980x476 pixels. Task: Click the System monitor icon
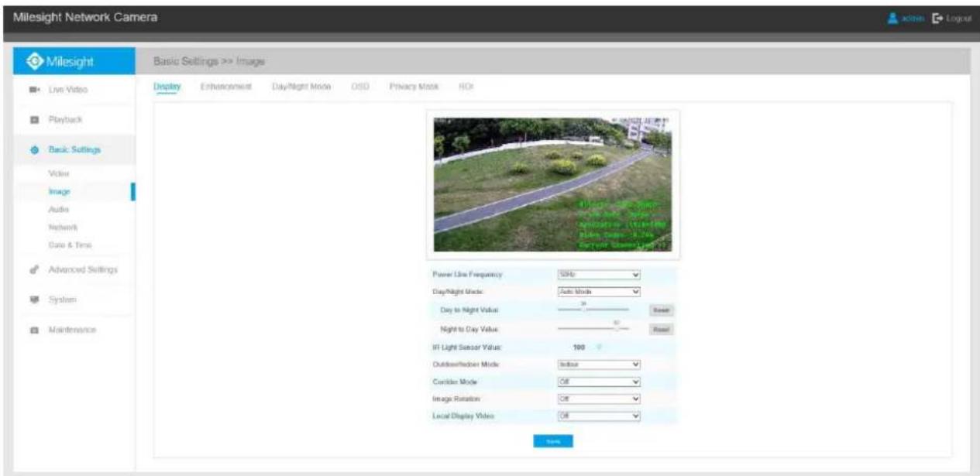(33, 299)
